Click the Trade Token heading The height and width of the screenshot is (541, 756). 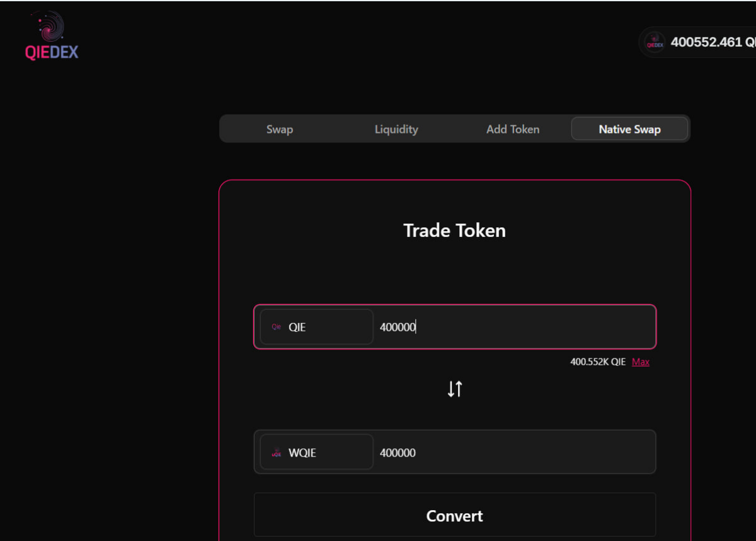point(454,231)
